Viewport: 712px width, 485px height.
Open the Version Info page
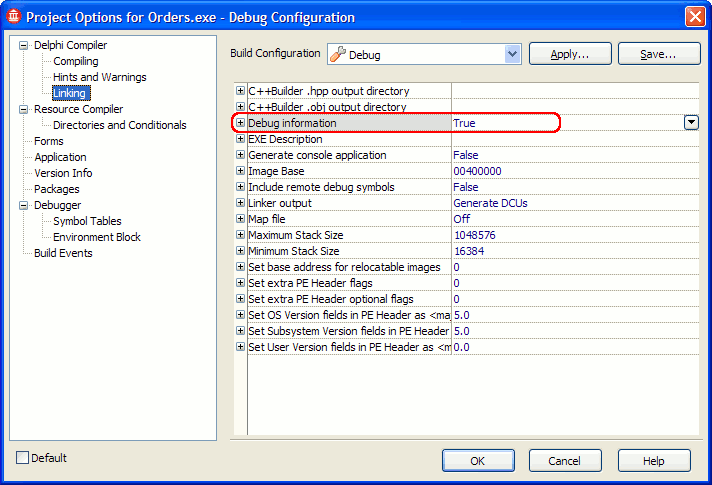pos(63,173)
